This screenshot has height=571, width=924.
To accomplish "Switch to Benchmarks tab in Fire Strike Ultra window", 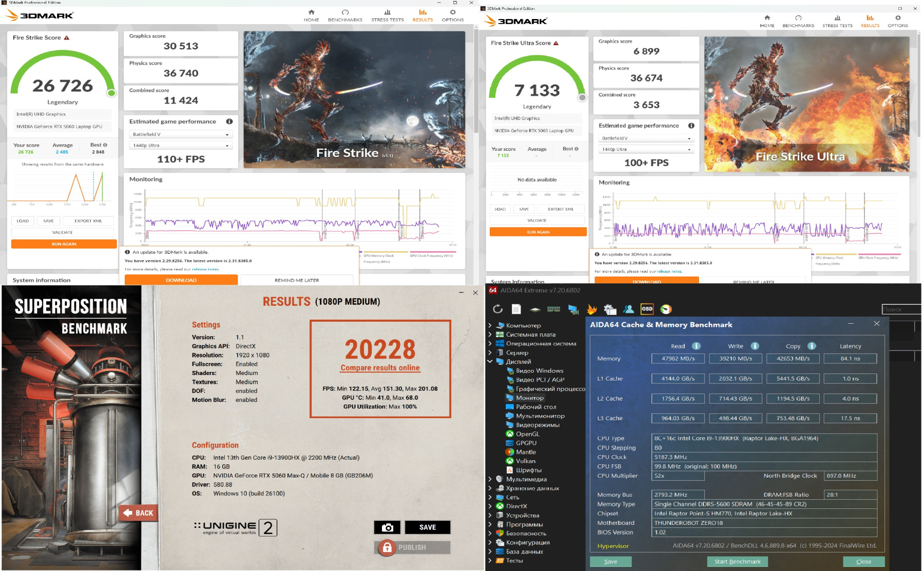I will tap(798, 21).
